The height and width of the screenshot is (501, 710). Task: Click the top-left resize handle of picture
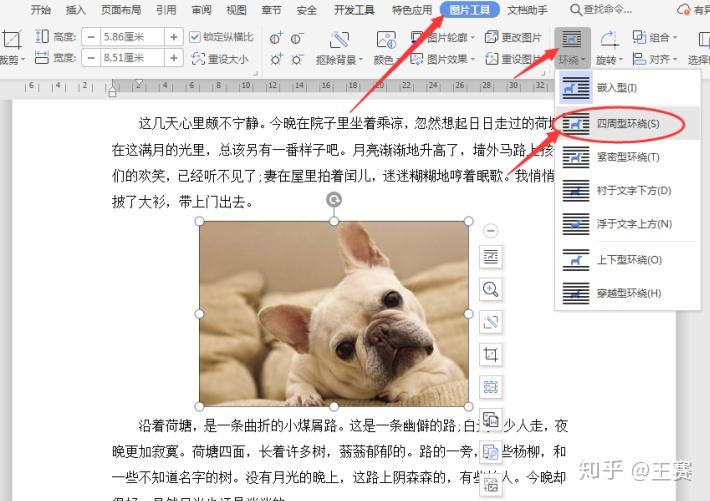point(199,221)
